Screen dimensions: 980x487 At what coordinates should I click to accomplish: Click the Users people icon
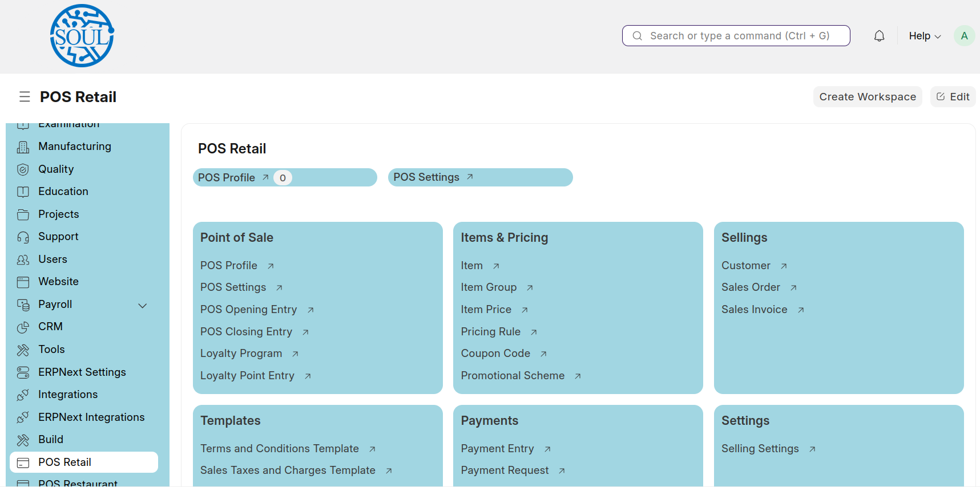click(x=23, y=259)
